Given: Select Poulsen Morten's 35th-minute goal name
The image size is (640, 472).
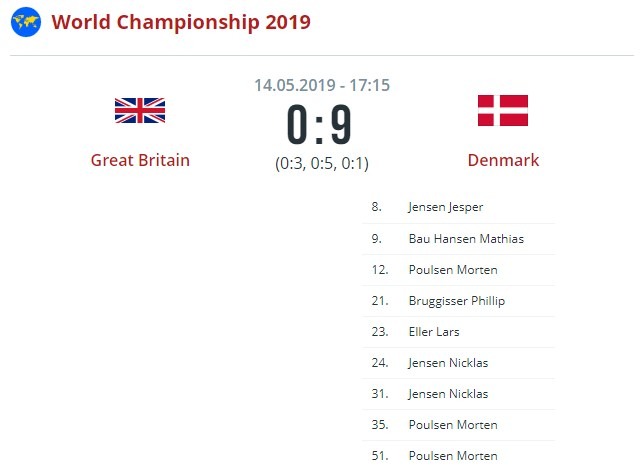Looking at the screenshot, I should coord(453,425).
